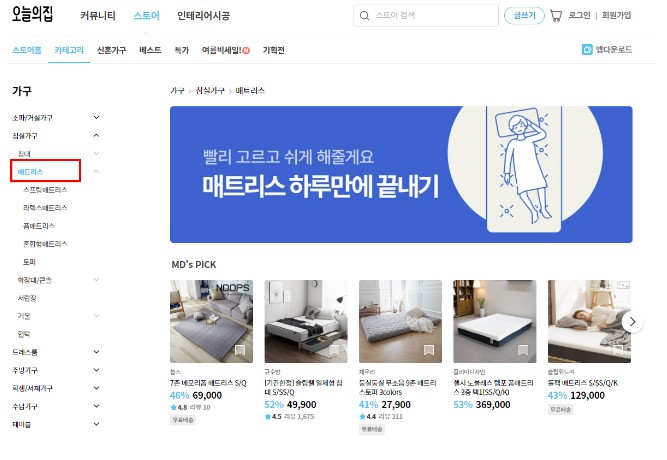Screen dimensions: 667x460
Task: Expand the 주방가구 category
Action: (97, 370)
